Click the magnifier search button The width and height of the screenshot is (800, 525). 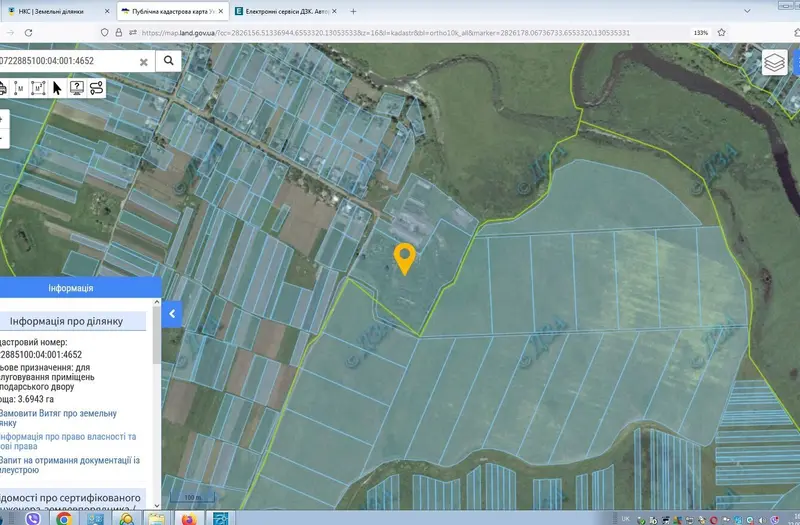(168, 61)
